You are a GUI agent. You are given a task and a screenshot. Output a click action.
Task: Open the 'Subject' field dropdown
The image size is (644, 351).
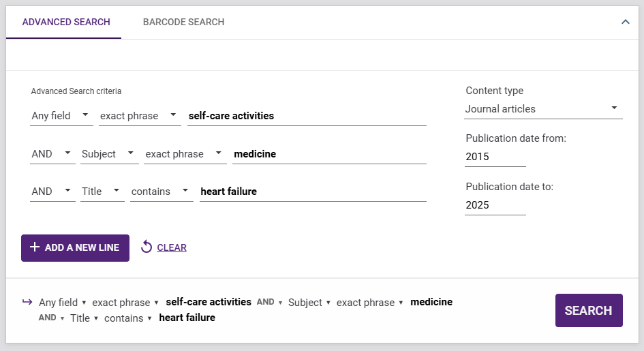(109, 154)
